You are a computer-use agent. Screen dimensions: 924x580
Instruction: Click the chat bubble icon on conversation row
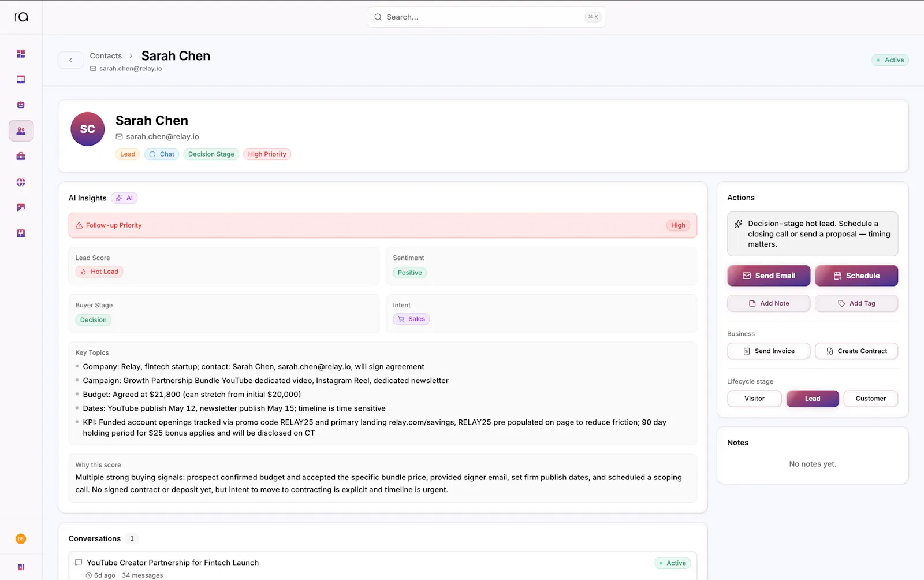coord(79,562)
